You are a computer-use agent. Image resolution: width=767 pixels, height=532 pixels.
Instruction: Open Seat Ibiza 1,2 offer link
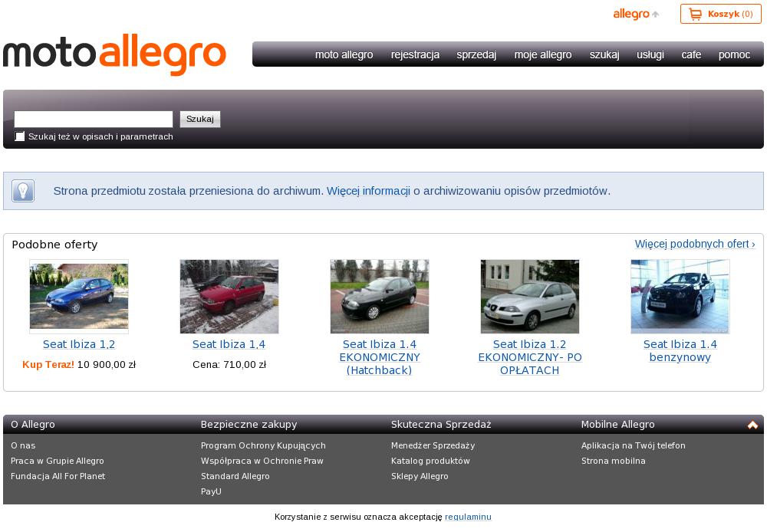tap(79, 344)
